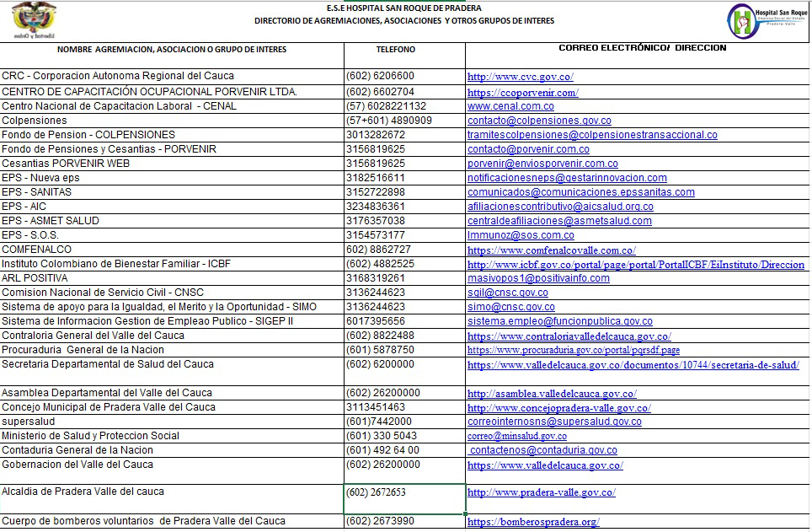Open the comfenalcovalle.com.co website link
812x532 pixels.
pyautogui.click(x=551, y=250)
